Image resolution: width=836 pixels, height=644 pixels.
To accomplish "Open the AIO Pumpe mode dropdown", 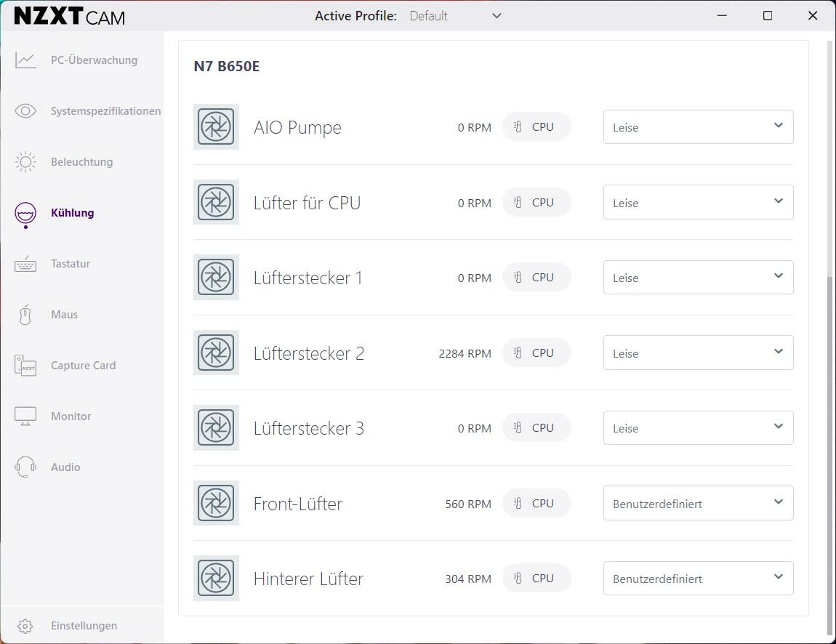I will [x=697, y=127].
